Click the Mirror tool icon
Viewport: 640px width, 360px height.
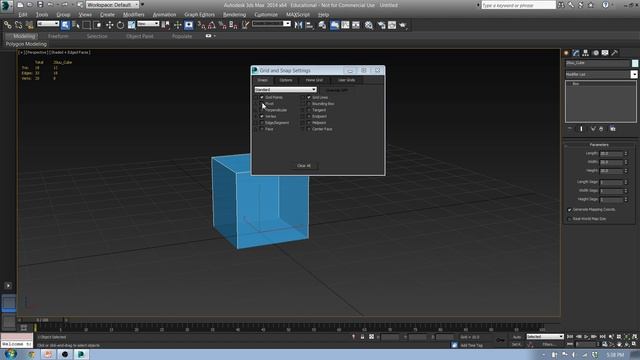(299, 25)
